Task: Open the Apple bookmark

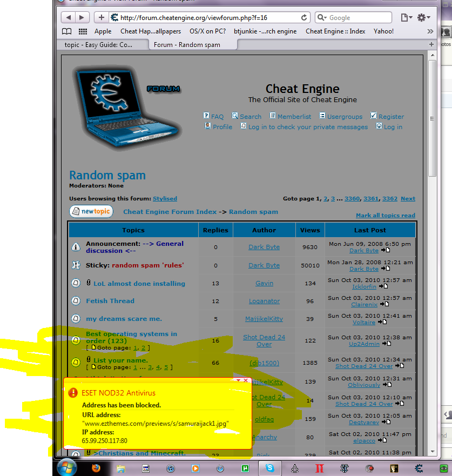Action: (x=103, y=31)
